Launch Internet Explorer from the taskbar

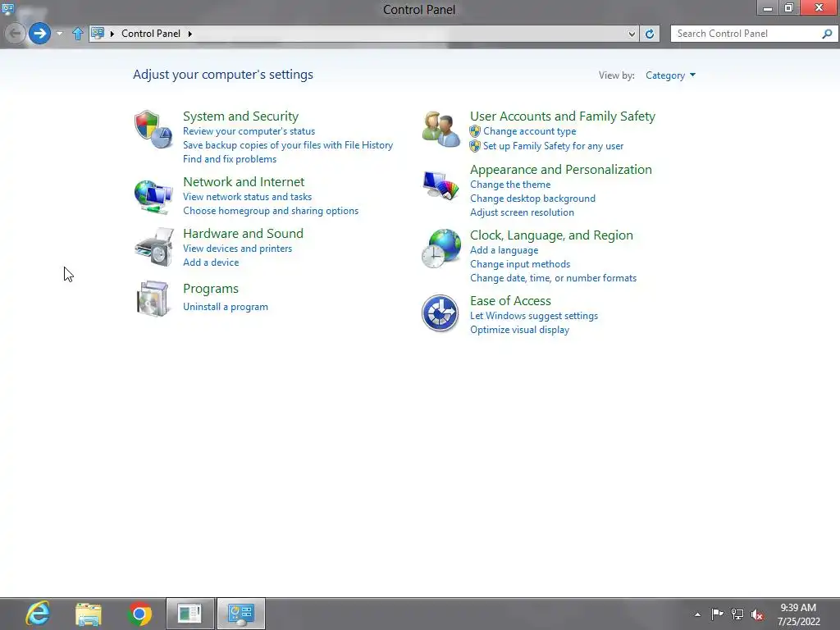coord(38,614)
